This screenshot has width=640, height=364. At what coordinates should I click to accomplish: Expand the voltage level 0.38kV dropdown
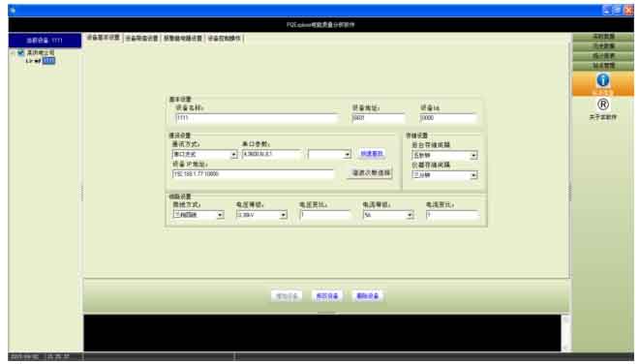coord(284,215)
